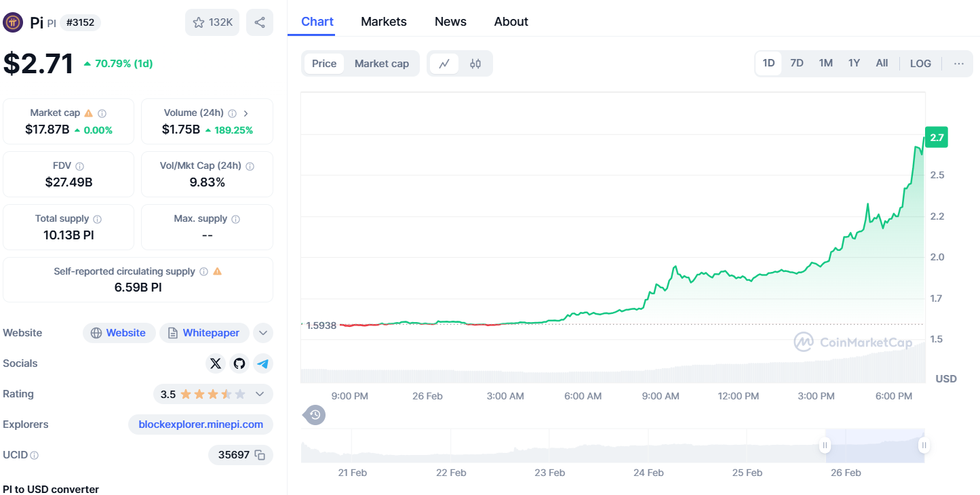Click the $1.75B volume value
Screen dimensions: 980x495
tap(181, 130)
